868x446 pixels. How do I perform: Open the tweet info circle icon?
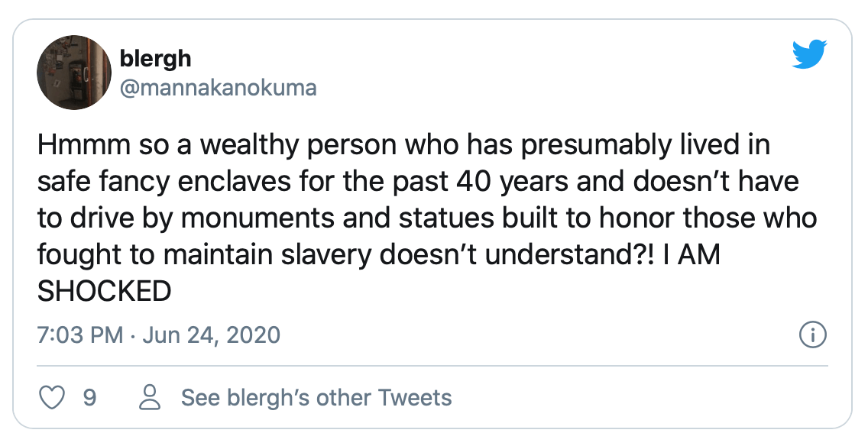tap(811, 334)
